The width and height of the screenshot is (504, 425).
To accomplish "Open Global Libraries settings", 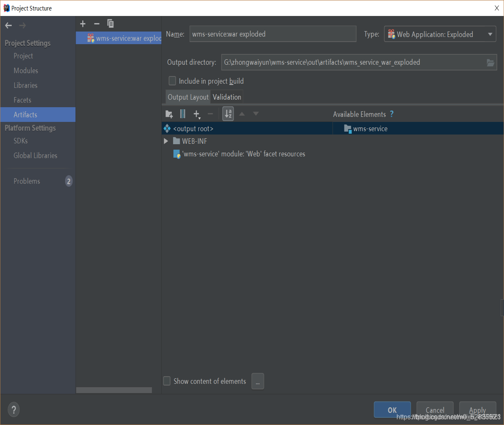I will (x=35, y=156).
